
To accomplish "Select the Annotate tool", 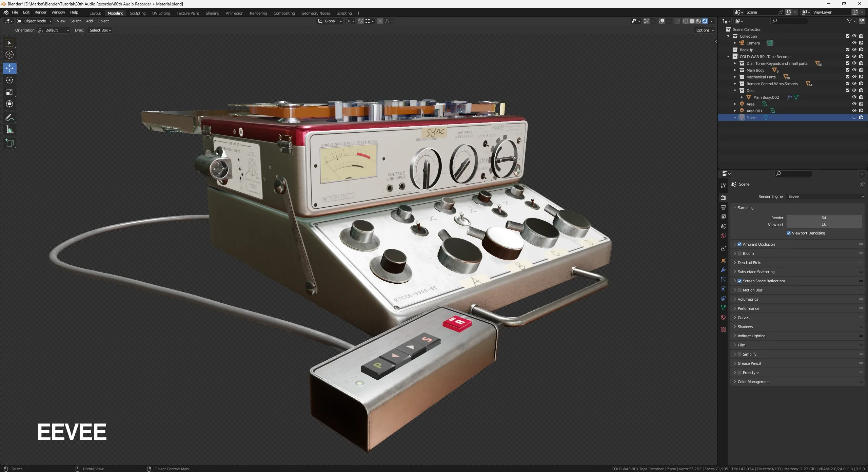I will click(x=9, y=117).
